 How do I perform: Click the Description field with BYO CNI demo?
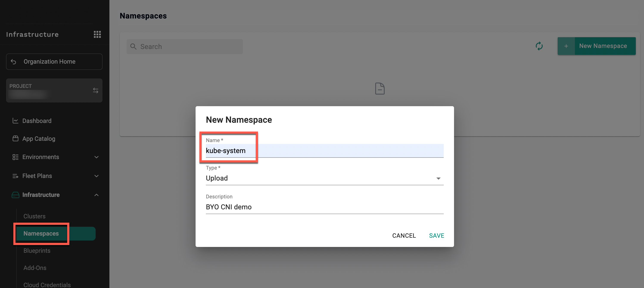(324, 207)
